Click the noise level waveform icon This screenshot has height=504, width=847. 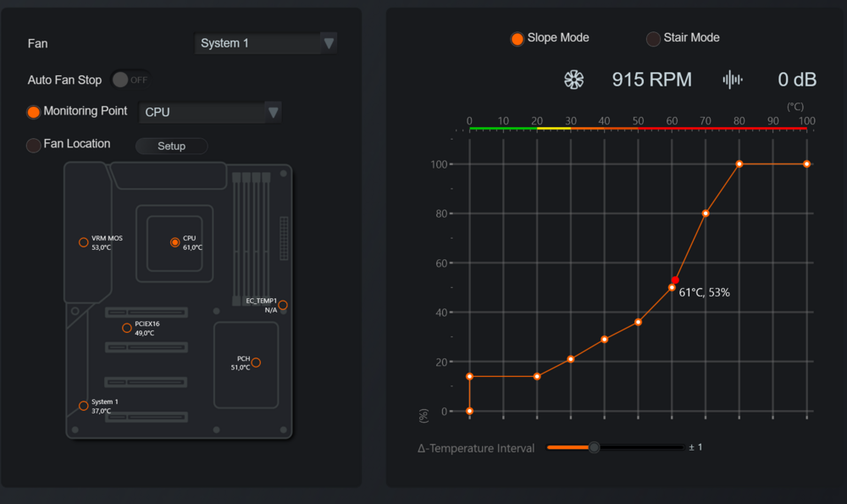732,80
